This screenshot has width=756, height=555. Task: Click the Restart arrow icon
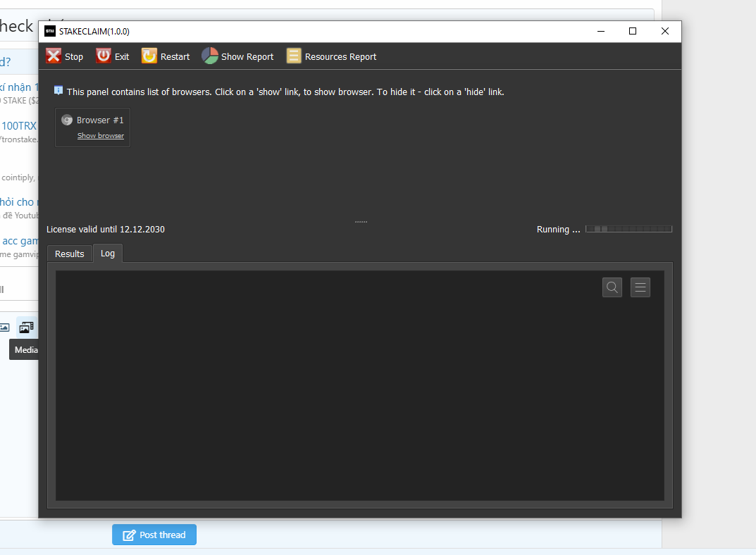[149, 56]
